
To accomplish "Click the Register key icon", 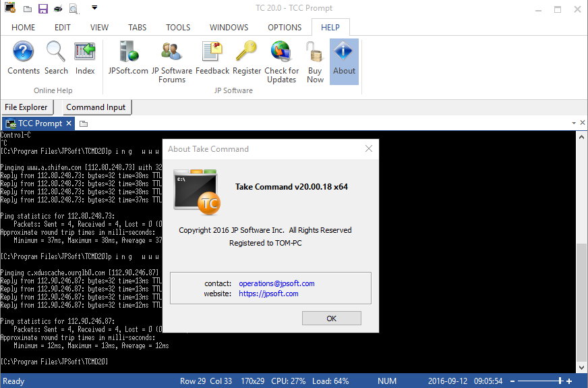I will (x=246, y=51).
